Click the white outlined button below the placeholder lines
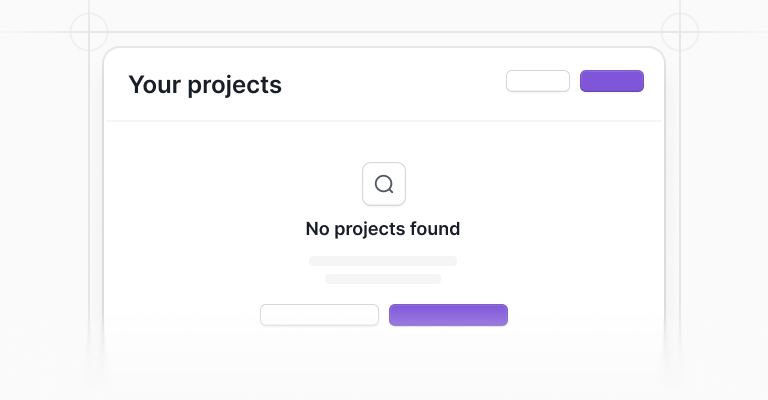Image resolution: width=768 pixels, height=400 pixels. coord(319,315)
